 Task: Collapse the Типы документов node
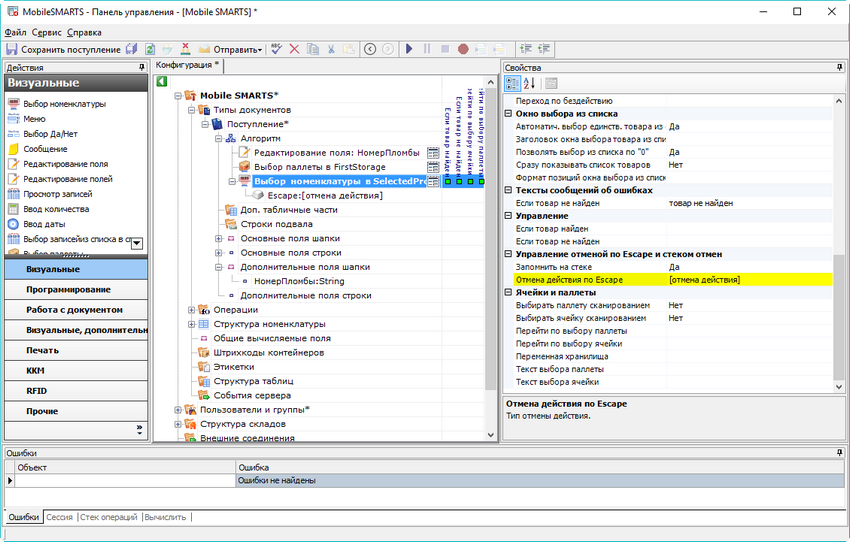(x=191, y=110)
